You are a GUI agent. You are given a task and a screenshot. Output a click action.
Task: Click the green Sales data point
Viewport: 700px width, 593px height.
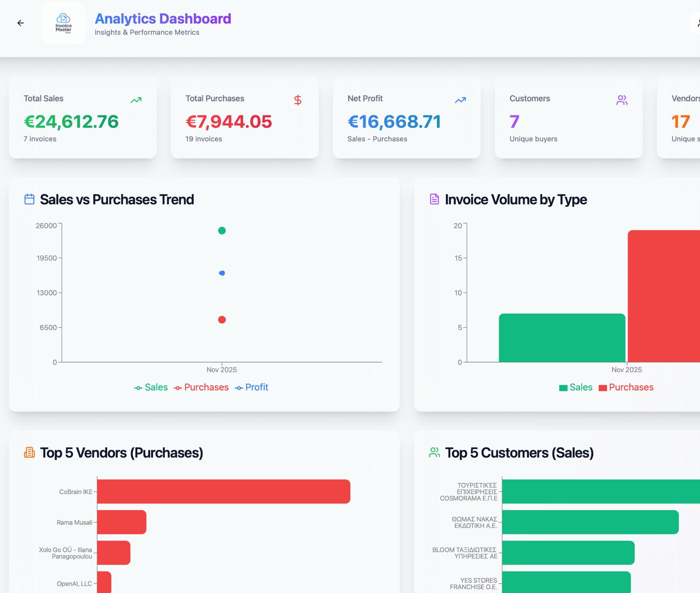[x=222, y=230]
